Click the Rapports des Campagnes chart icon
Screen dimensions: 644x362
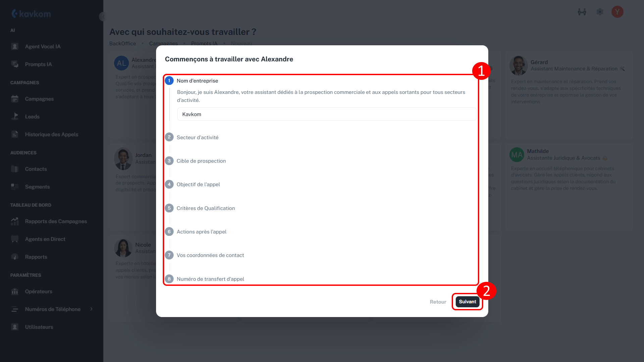15,221
